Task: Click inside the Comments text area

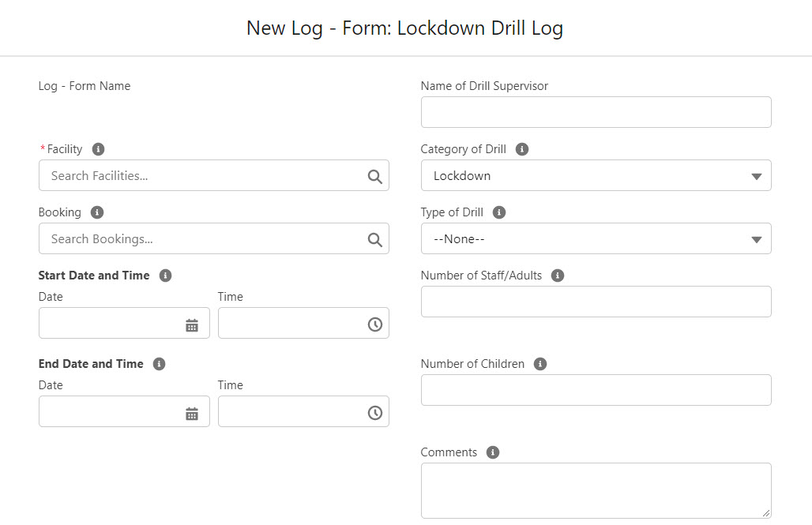Action: coord(596,489)
